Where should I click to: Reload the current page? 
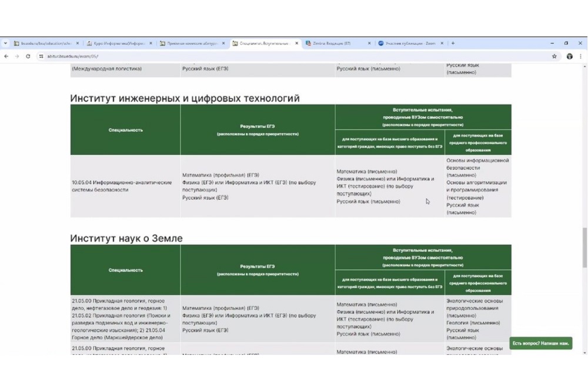click(x=28, y=57)
